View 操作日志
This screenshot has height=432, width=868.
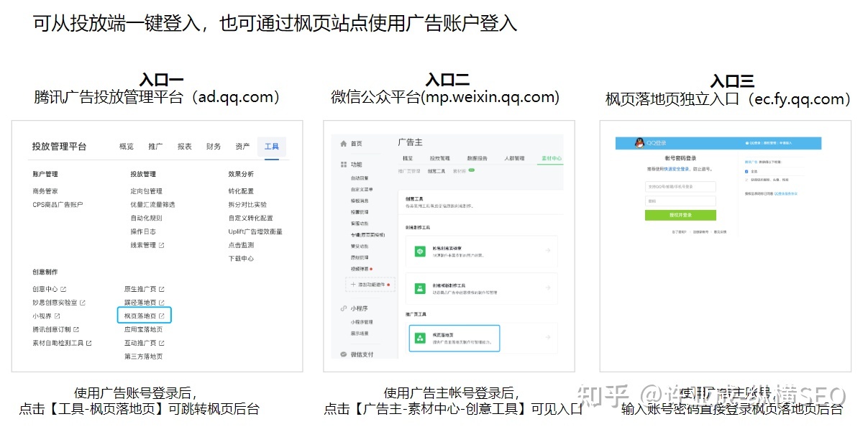pos(143,231)
